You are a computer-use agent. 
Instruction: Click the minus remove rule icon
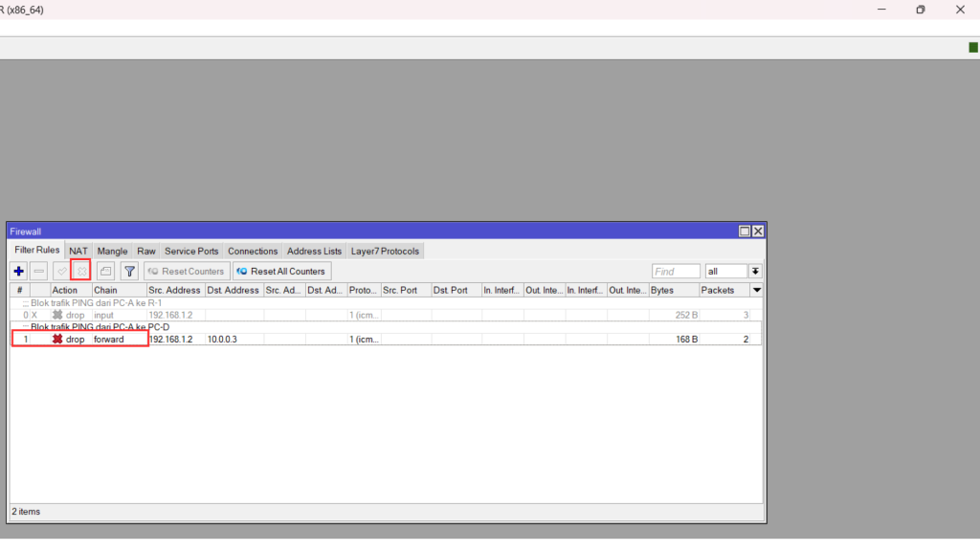tap(39, 272)
